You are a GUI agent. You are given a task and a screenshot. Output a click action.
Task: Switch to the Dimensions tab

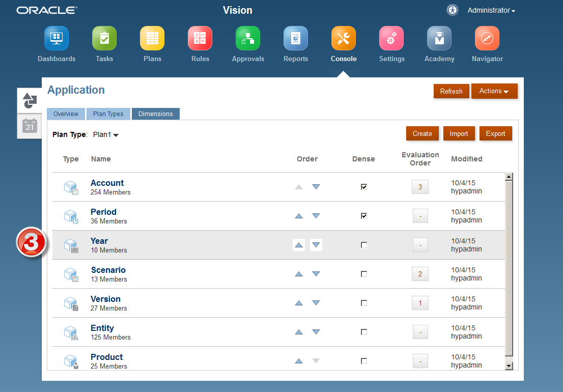click(155, 114)
